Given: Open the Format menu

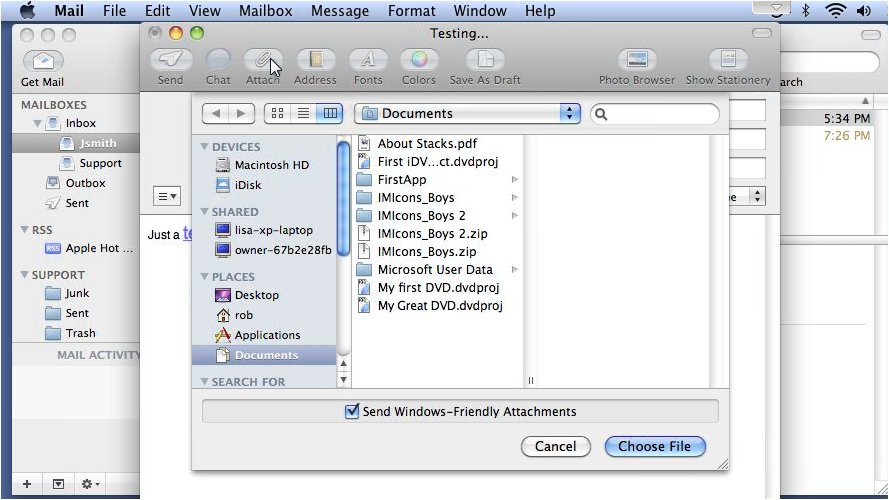Looking at the screenshot, I should tap(412, 10).
